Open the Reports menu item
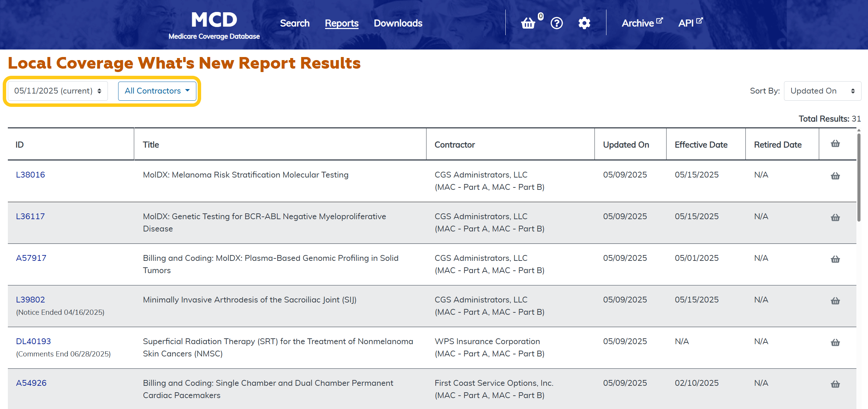 coord(341,23)
